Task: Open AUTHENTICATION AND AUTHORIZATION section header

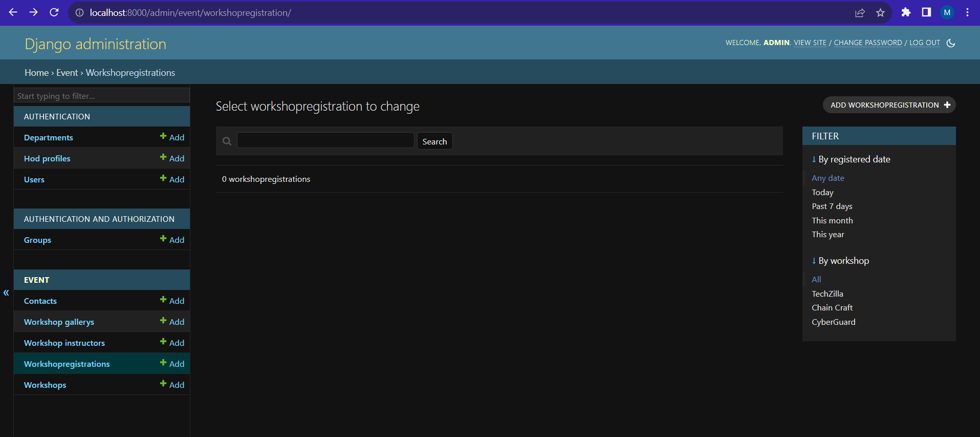Action: (x=99, y=219)
